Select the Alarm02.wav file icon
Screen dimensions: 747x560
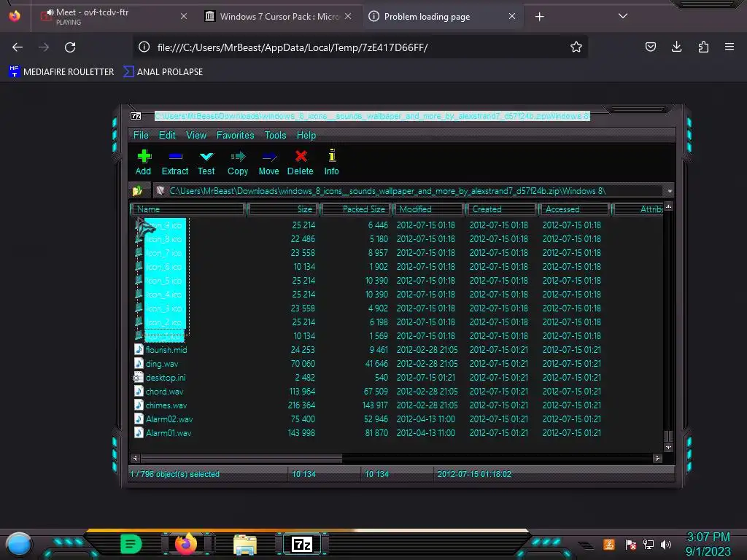[x=139, y=419]
